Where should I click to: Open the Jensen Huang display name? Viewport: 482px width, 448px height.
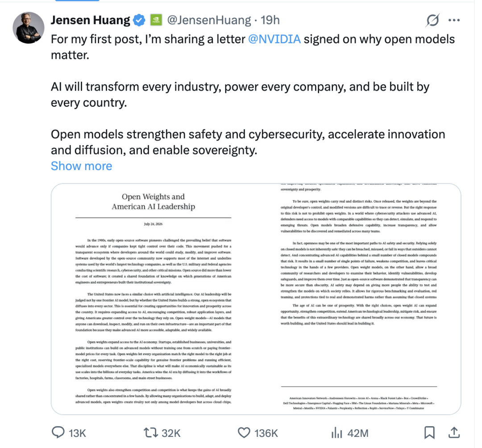[90, 20]
